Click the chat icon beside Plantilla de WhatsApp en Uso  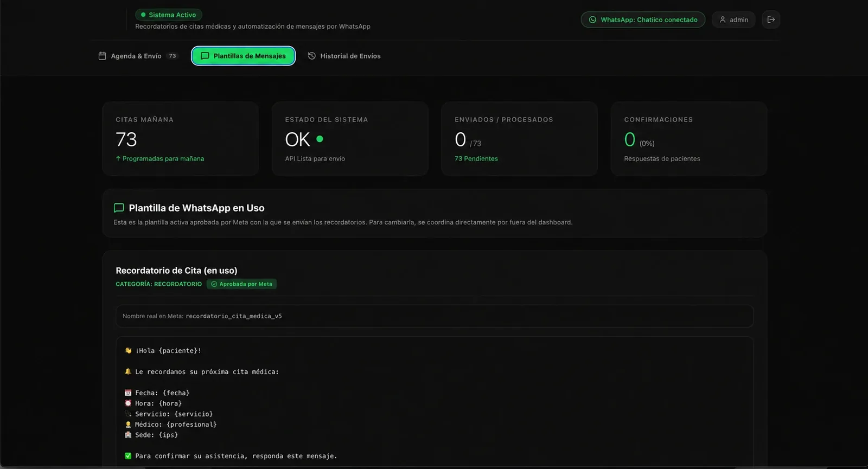pos(119,208)
